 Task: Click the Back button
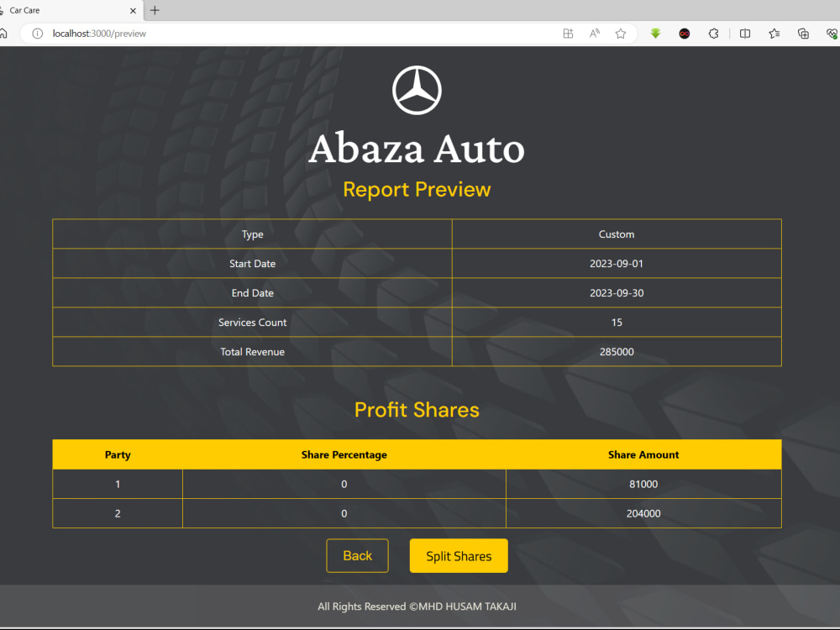click(x=357, y=555)
